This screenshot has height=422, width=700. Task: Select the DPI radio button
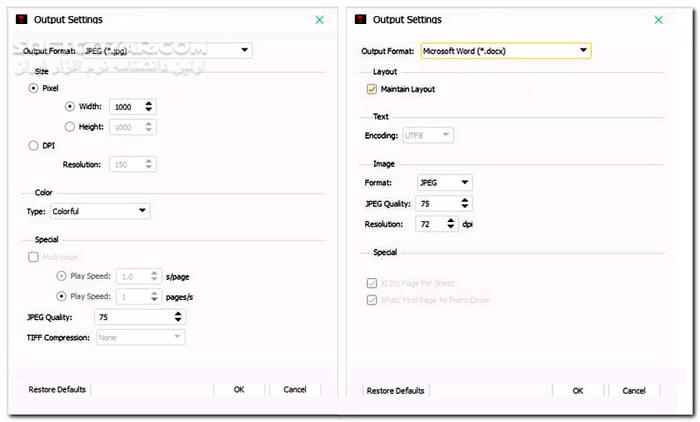click(33, 146)
